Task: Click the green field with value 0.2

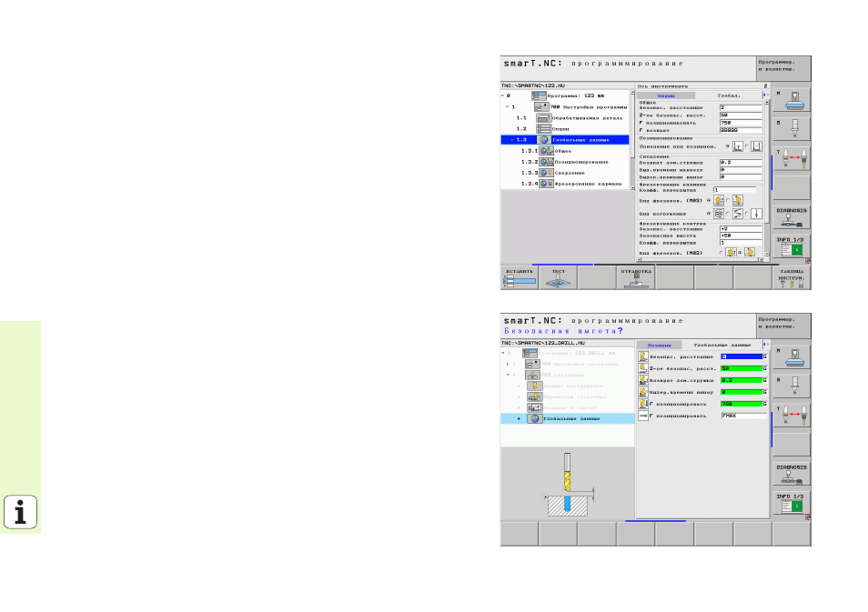Action: (x=742, y=380)
